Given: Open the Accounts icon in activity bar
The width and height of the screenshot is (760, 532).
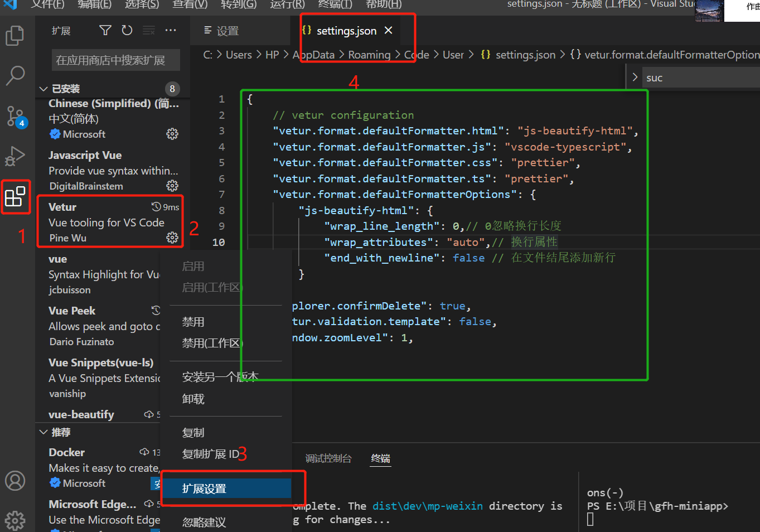Looking at the screenshot, I should [15, 481].
